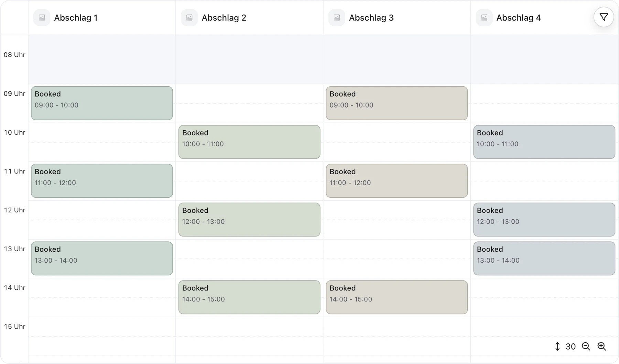The height and width of the screenshot is (364, 619).
Task: Click the Abschlag 2 image placeholder icon
Action: (189, 18)
